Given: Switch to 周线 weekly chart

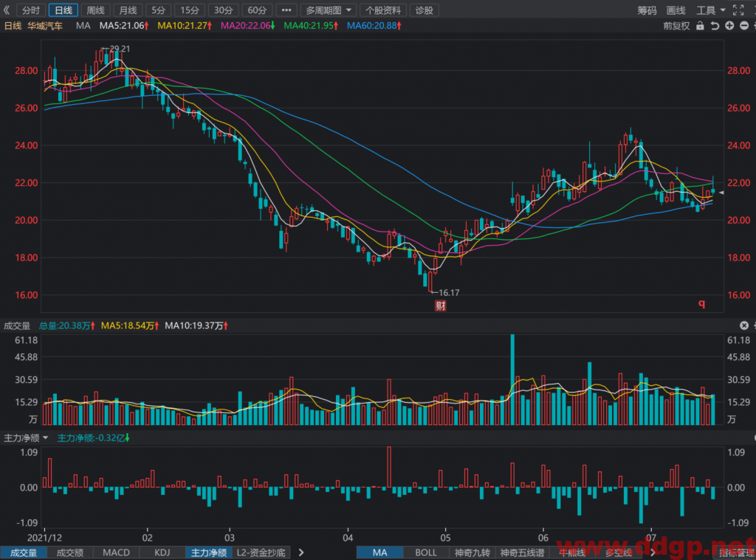Looking at the screenshot, I should point(95,10).
